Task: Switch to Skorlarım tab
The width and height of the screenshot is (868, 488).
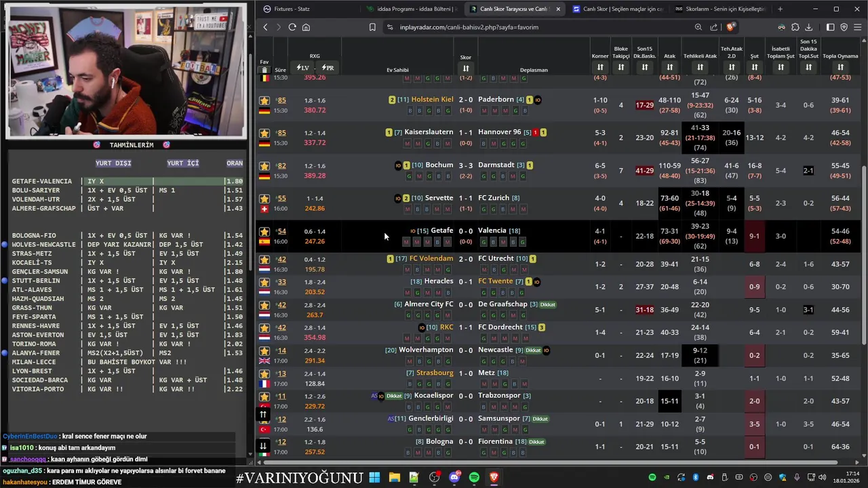Action: (x=720, y=9)
